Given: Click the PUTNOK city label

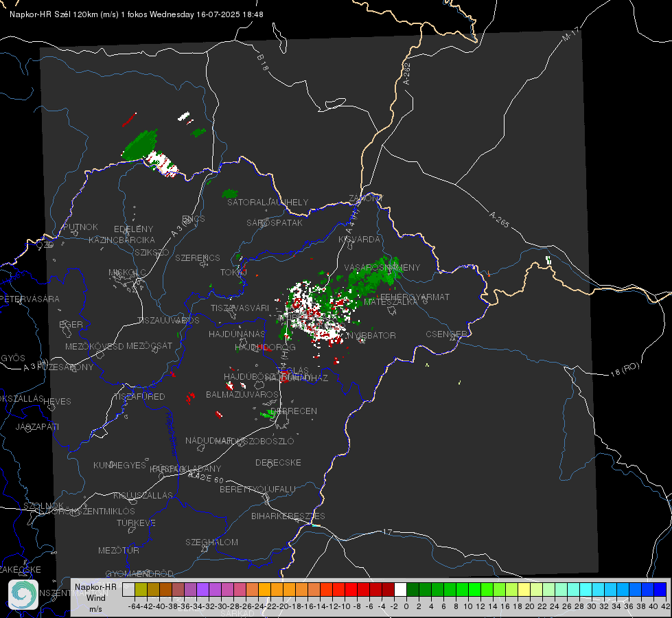Looking at the screenshot, I should point(80,227).
